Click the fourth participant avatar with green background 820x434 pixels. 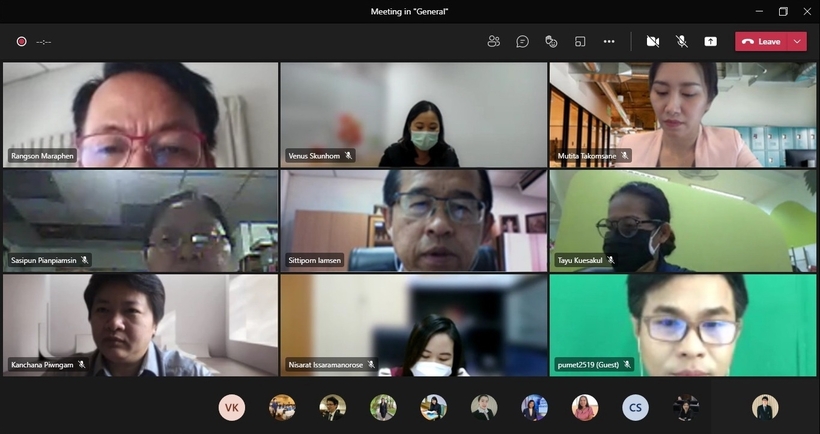(x=383, y=408)
